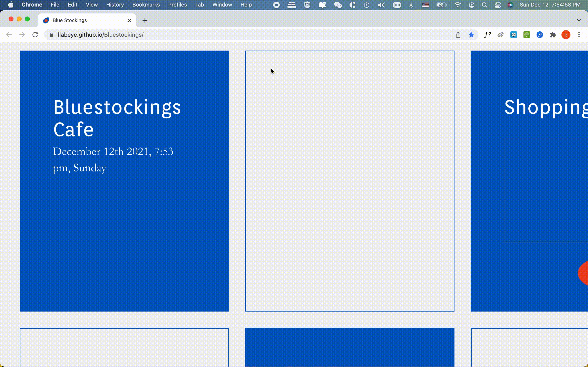The width and height of the screenshot is (588, 367).
Task: Click the volume icon in menu bar
Action: [x=381, y=5]
